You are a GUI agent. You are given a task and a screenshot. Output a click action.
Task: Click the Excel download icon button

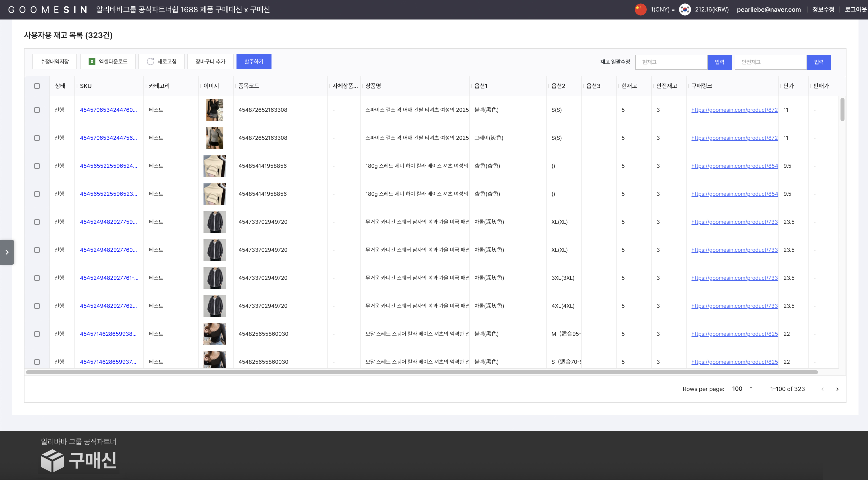pos(92,62)
